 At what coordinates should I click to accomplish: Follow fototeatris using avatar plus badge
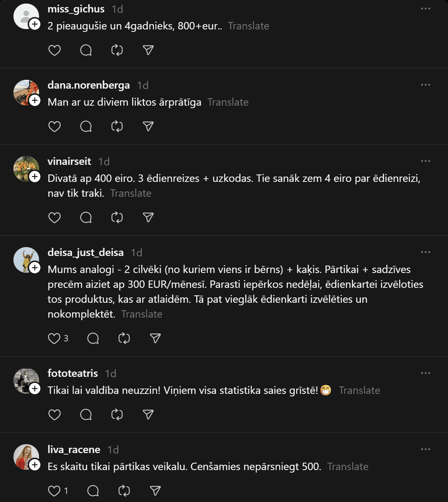34,389
